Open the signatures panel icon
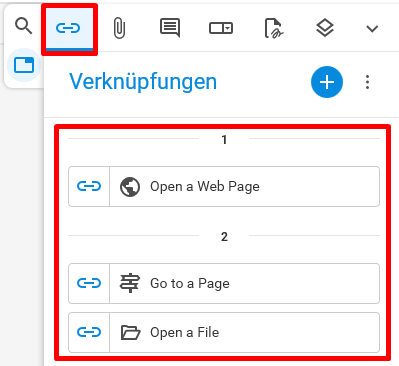The height and width of the screenshot is (366, 399). tap(274, 28)
